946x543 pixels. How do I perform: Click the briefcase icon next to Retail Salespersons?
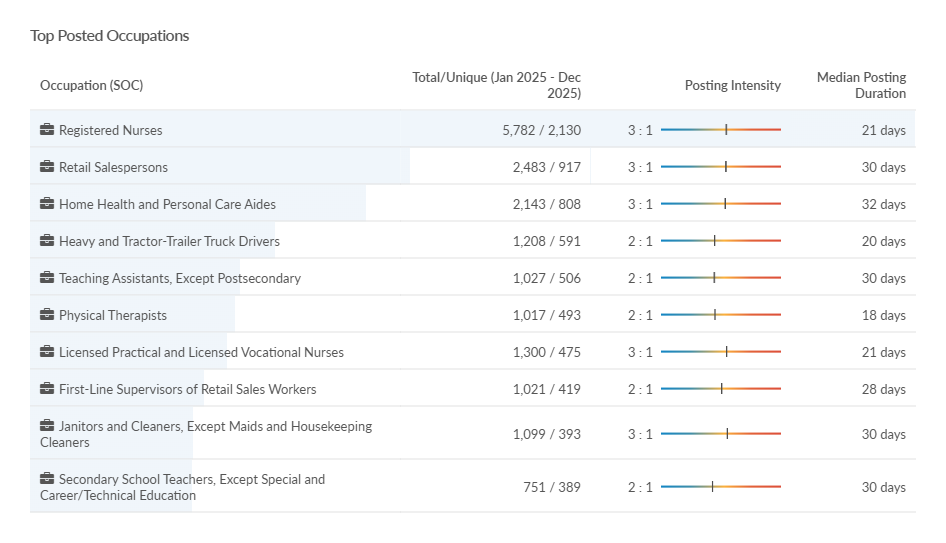click(47, 167)
